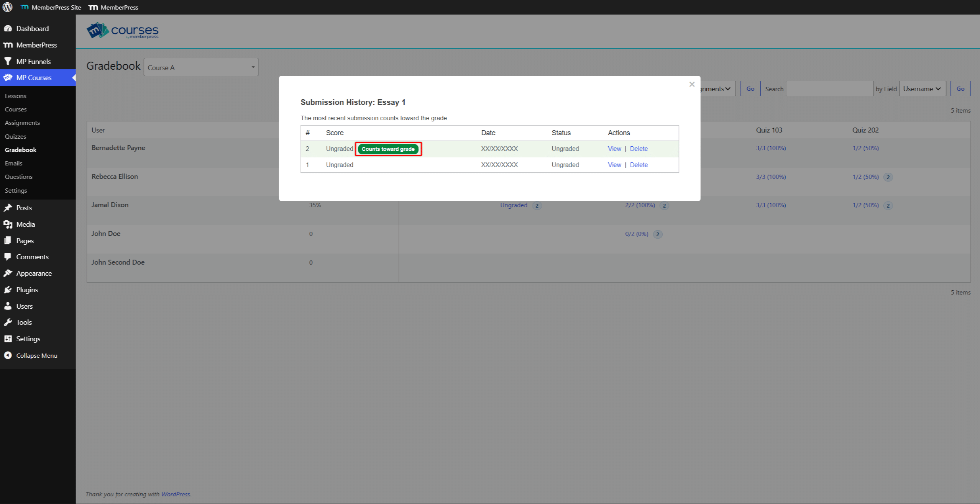The image size is (980, 504).
Task: View submission number 2
Action: coord(614,149)
